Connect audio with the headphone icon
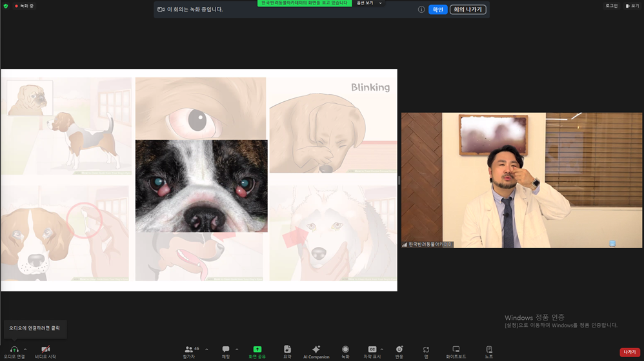 point(14,352)
